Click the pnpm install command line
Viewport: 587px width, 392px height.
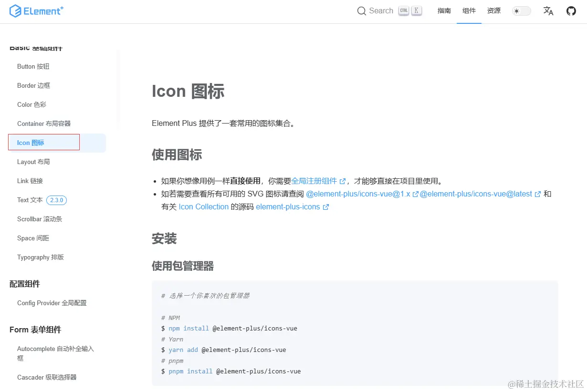[231, 371]
